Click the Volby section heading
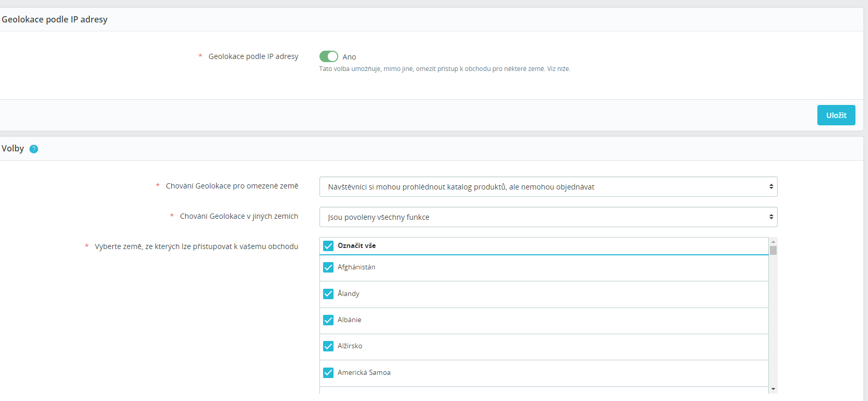The image size is (868, 401). (x=13, y=149)
